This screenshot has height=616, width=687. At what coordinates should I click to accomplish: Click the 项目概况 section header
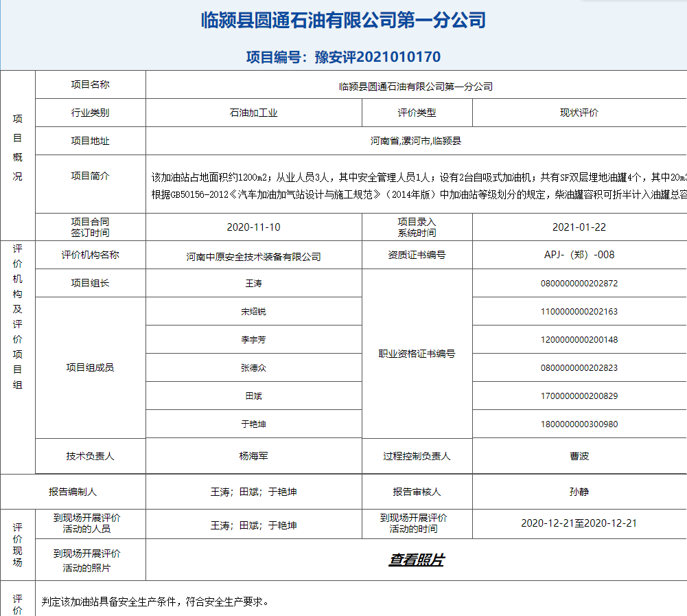(x=18, y=148)
